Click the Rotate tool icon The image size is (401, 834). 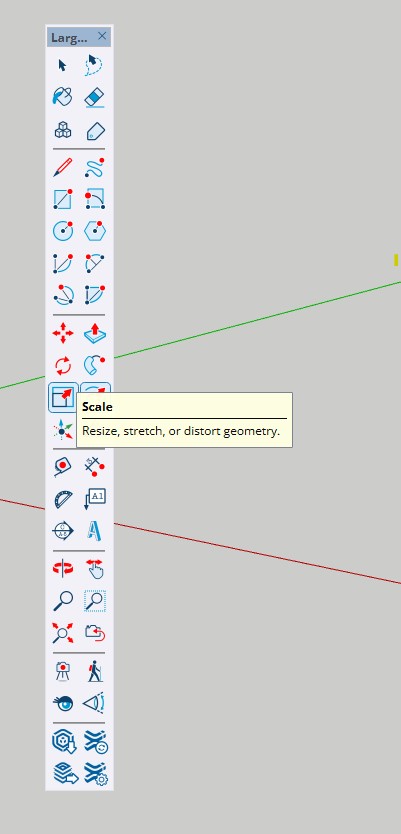tap(63, 366)
